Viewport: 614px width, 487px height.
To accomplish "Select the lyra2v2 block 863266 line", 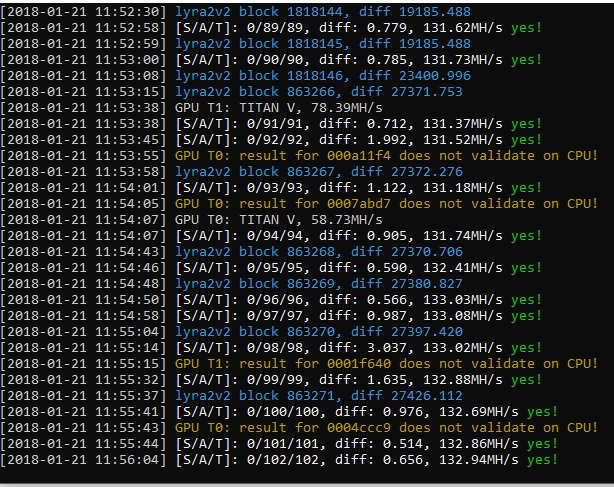I will pos(231,92).
